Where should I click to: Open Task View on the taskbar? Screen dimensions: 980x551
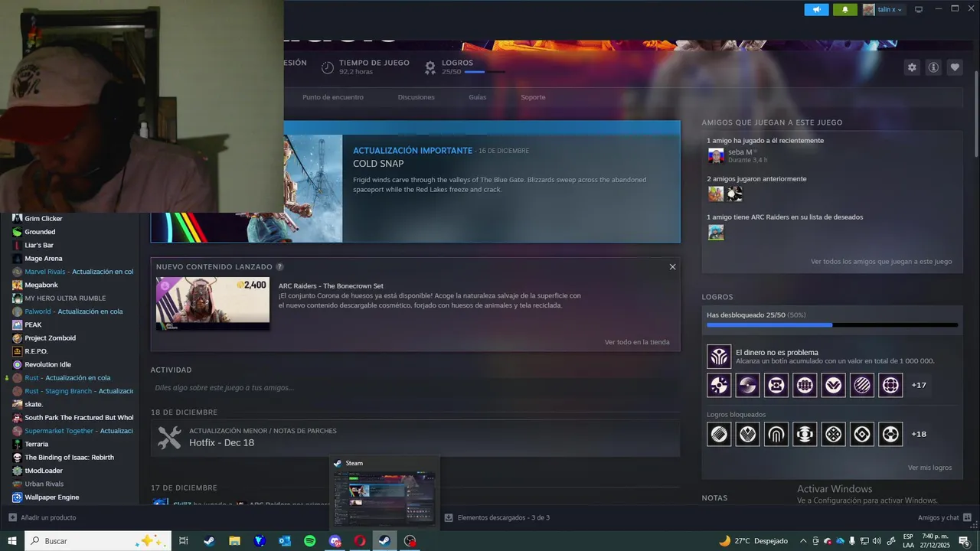[184, 540]
